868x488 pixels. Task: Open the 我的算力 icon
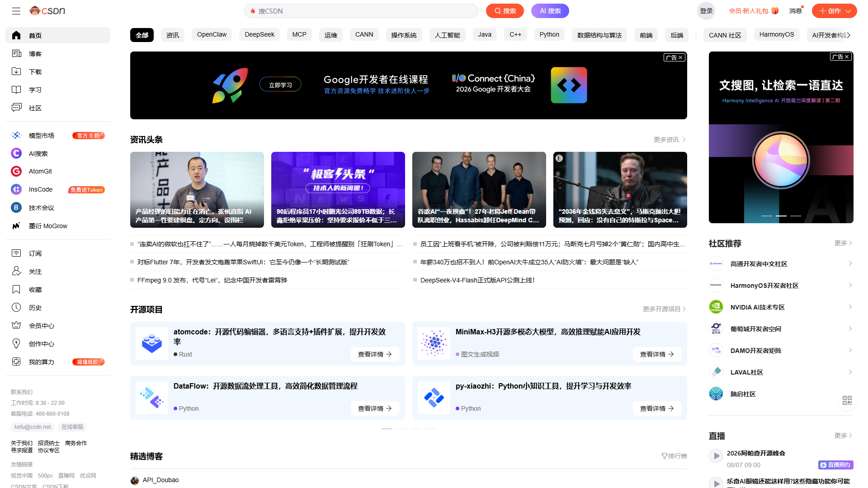pyautogui.click(x=16, y=362)
